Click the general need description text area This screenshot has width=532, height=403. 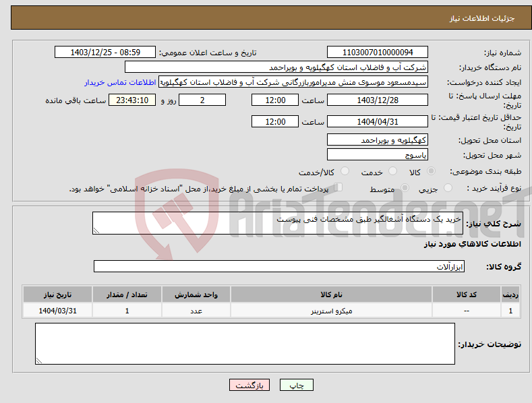click(278, 223)
